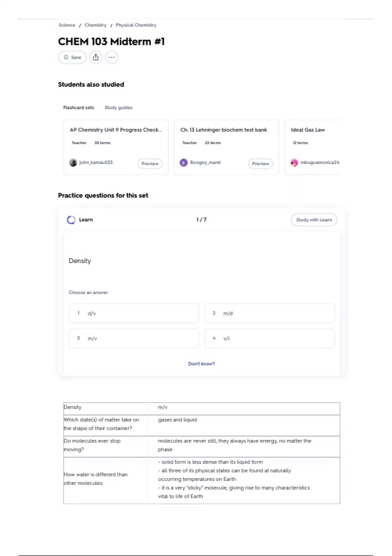Choose answer option 4 v/l
The width and height of the screenshot is (392, 556).
(x=269, y=338)
